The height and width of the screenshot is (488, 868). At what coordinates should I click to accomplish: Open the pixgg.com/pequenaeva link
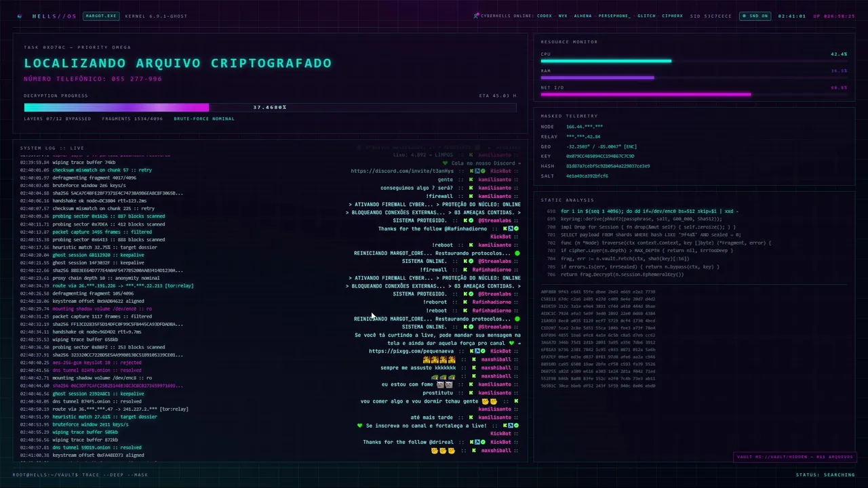[x=412, y=351]
